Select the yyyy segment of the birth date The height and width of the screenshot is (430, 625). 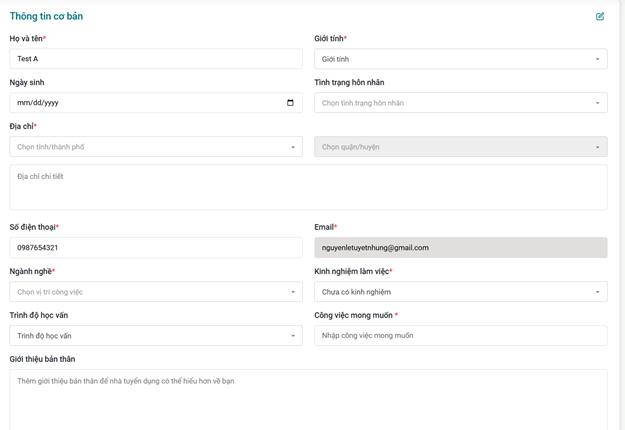[x=50, y=103]
